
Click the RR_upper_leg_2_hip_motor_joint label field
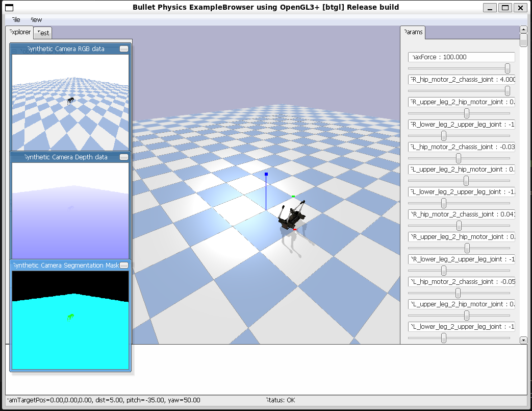click(462, 237)
